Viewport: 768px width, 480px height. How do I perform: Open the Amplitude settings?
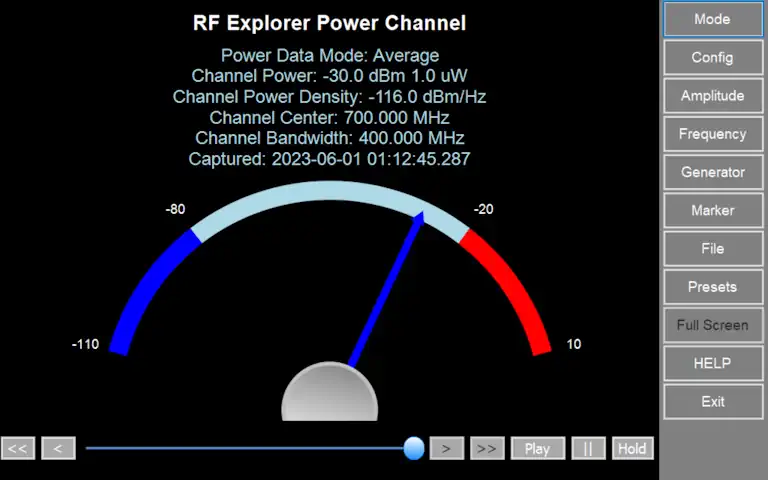[x=712, y=96]
